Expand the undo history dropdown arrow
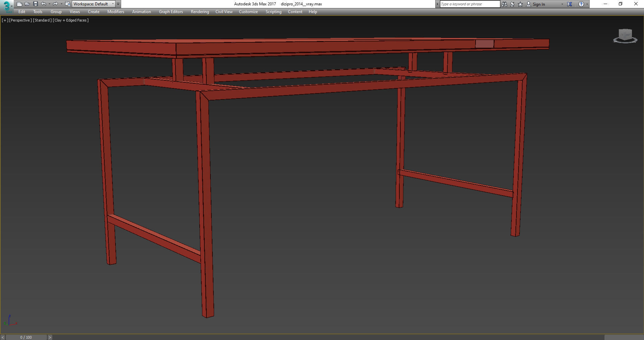 (49, 4)
